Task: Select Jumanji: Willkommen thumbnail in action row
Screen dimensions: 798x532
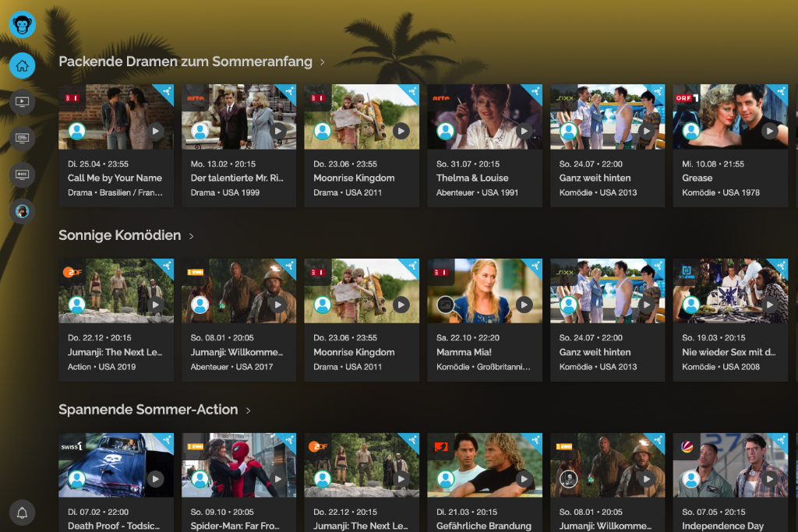Action: (x=607, y=465)
